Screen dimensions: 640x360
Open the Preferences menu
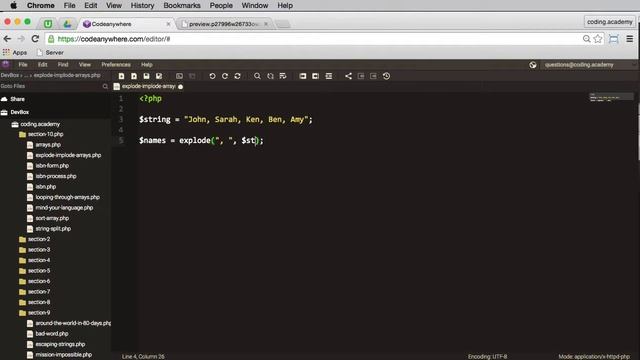116,64
